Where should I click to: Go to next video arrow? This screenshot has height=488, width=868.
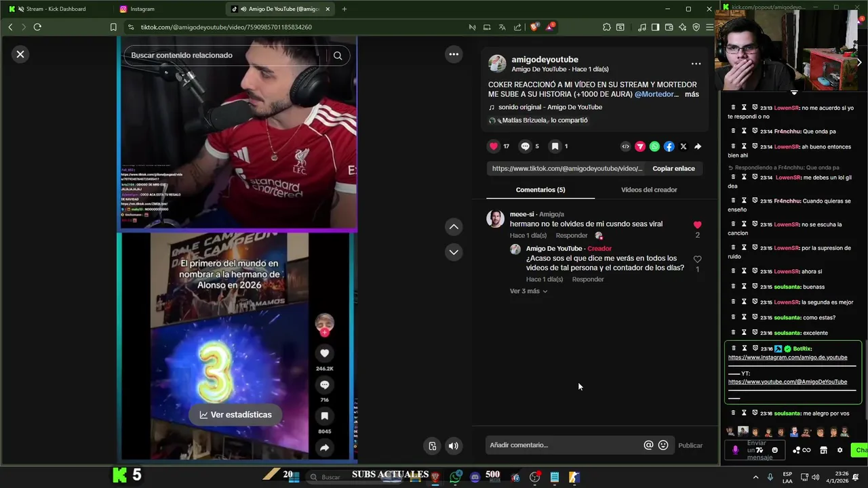click(454, 252)
